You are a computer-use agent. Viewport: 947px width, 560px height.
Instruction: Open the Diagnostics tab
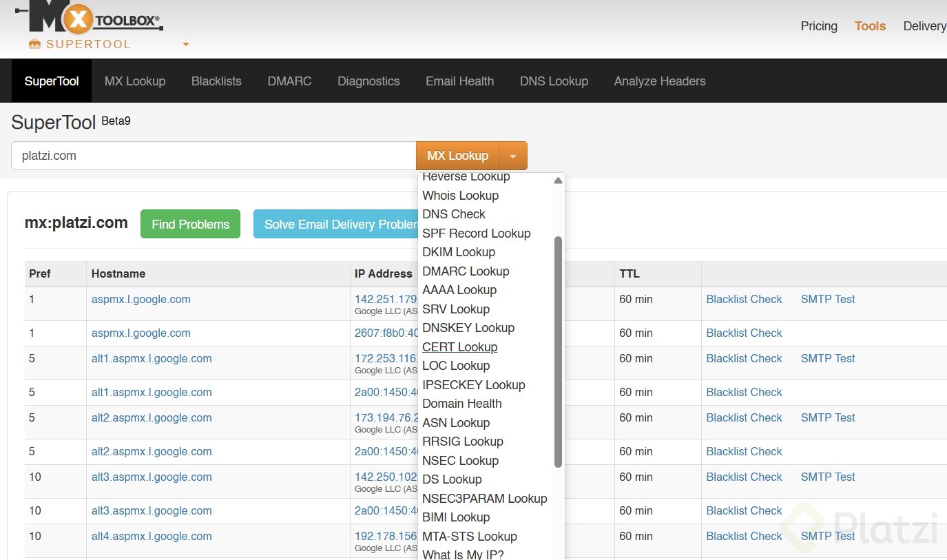pos(368,81)
